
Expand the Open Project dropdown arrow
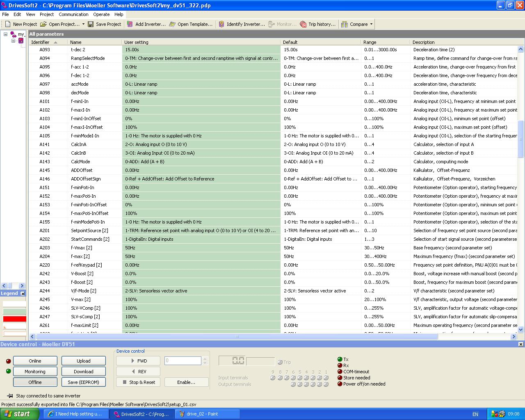coord(83,24)
